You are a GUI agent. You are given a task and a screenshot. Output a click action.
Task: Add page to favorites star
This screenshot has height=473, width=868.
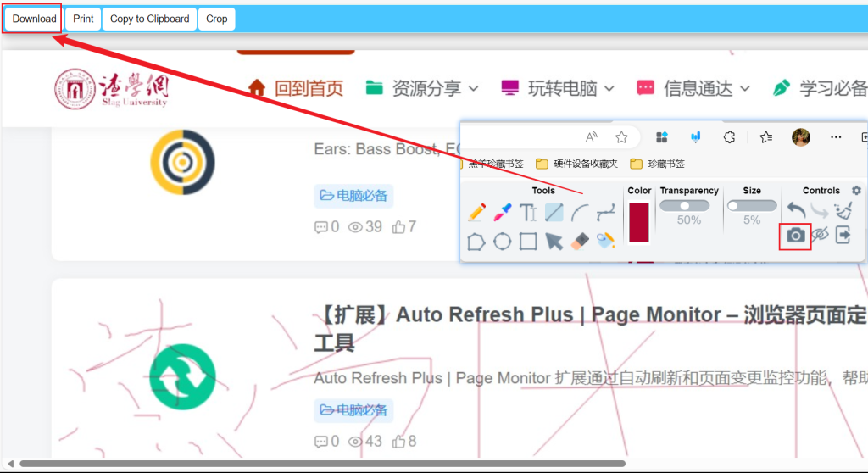coord(621,137)
